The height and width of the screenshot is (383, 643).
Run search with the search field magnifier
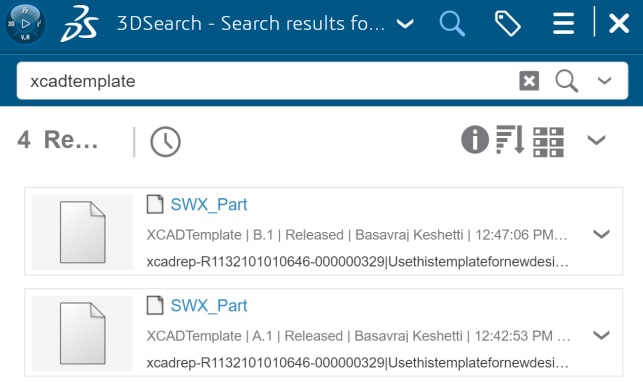(x=567, y=81)
